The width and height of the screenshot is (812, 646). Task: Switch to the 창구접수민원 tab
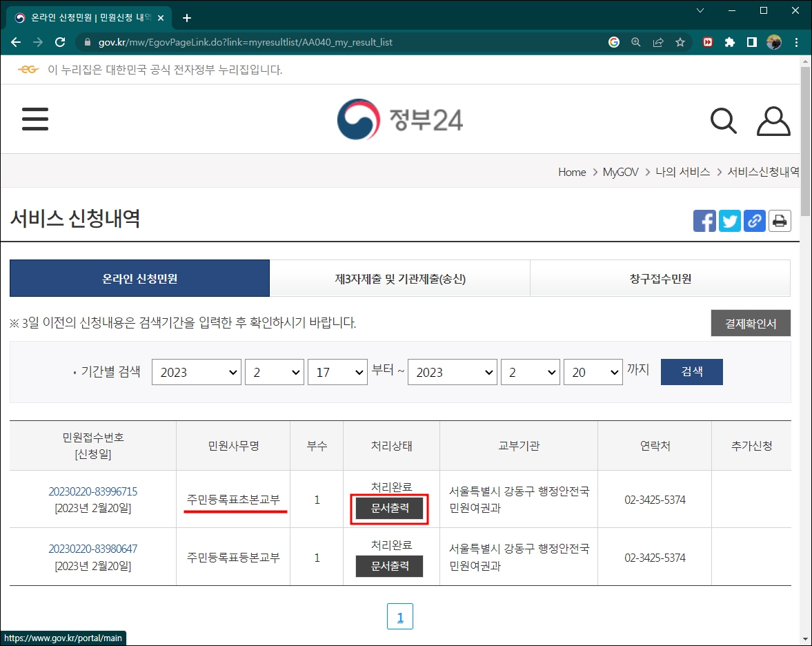pos(660,277)
